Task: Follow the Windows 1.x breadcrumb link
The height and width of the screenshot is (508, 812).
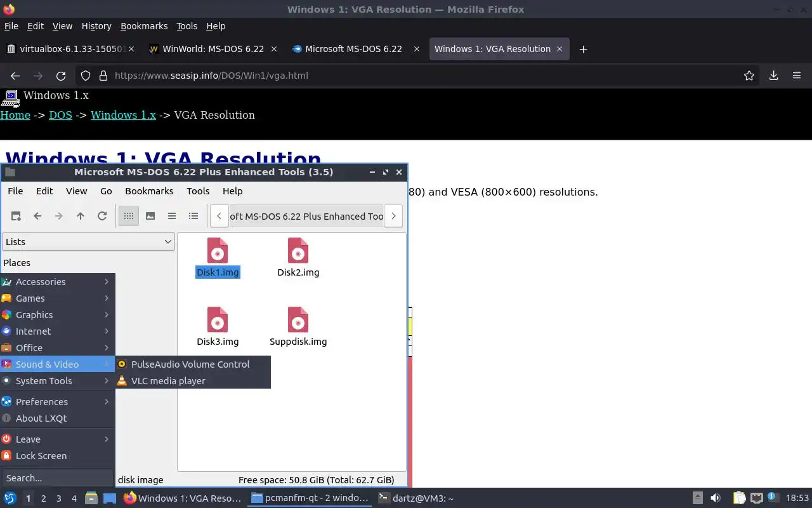Action: coord(123,115)
